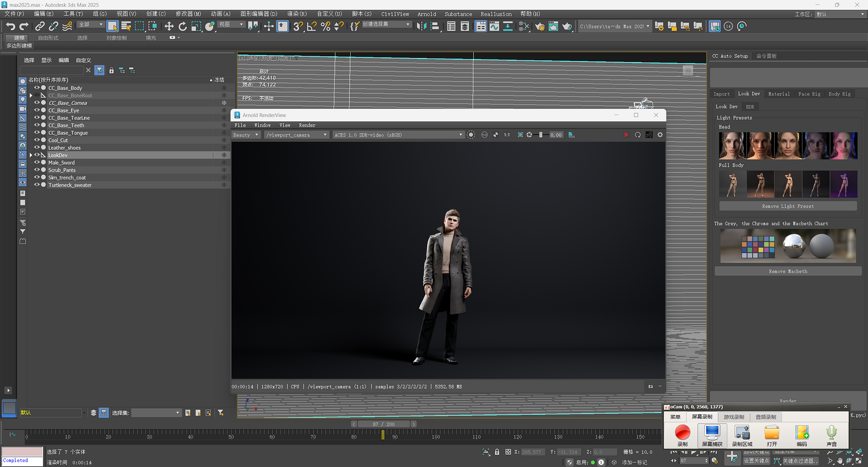Select the Rotate transform tool

[183, 26]
